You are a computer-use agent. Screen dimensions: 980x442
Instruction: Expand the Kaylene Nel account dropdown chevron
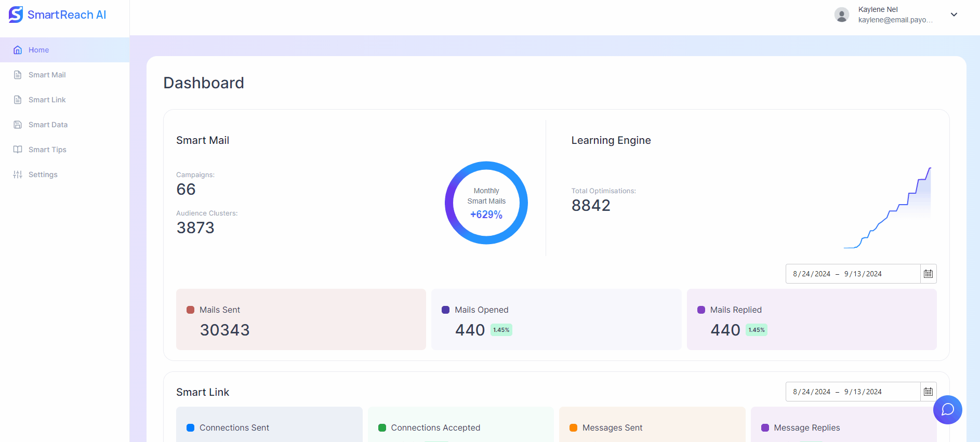[954, 15]
